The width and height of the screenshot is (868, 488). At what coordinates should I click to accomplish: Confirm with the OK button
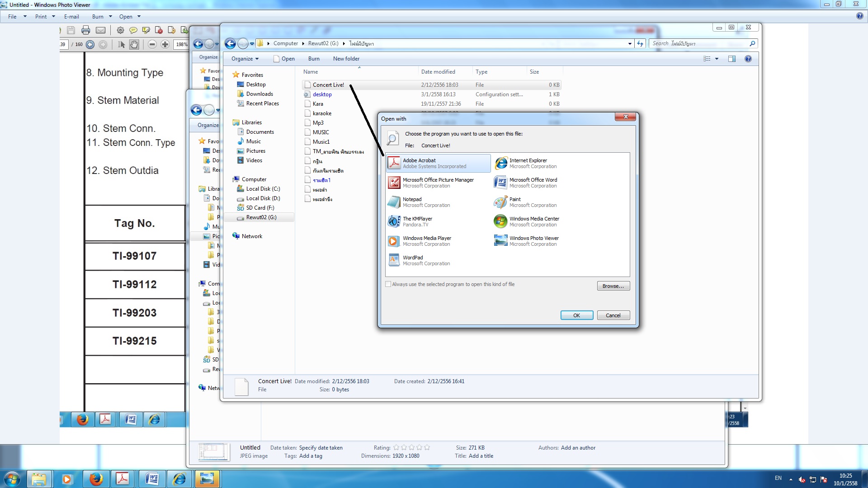tap(576, 315)
